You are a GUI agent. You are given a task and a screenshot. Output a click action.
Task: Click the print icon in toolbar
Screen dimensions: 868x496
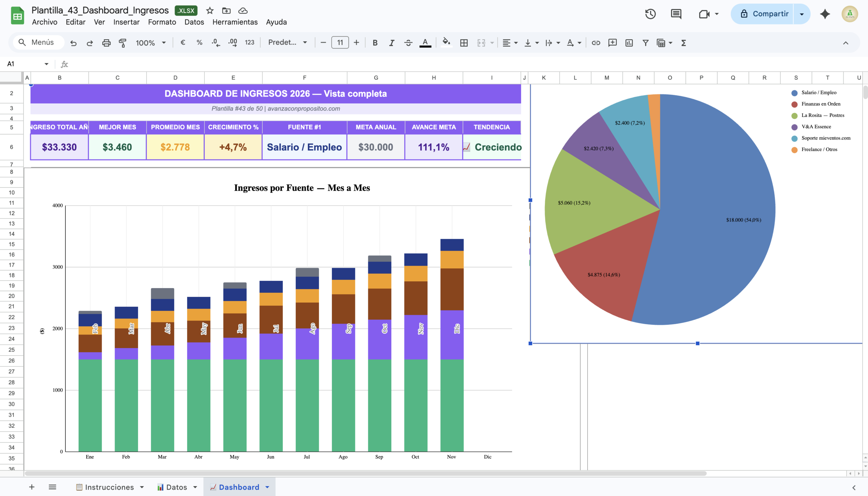click(106, 43)
